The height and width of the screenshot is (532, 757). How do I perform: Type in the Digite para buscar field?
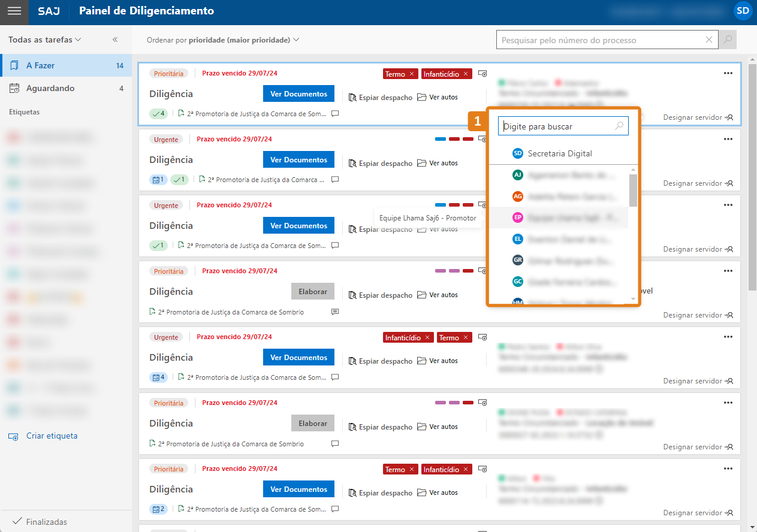click(x=557, y=126)
